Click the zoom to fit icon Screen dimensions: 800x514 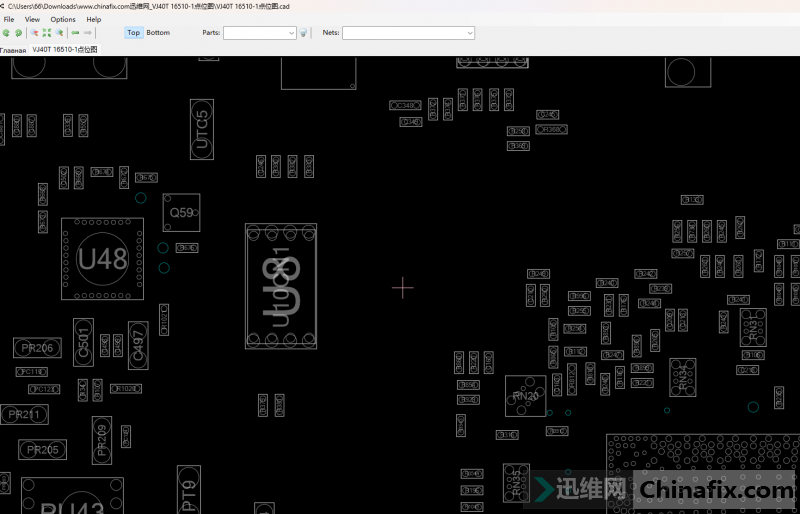coord(47,33)
